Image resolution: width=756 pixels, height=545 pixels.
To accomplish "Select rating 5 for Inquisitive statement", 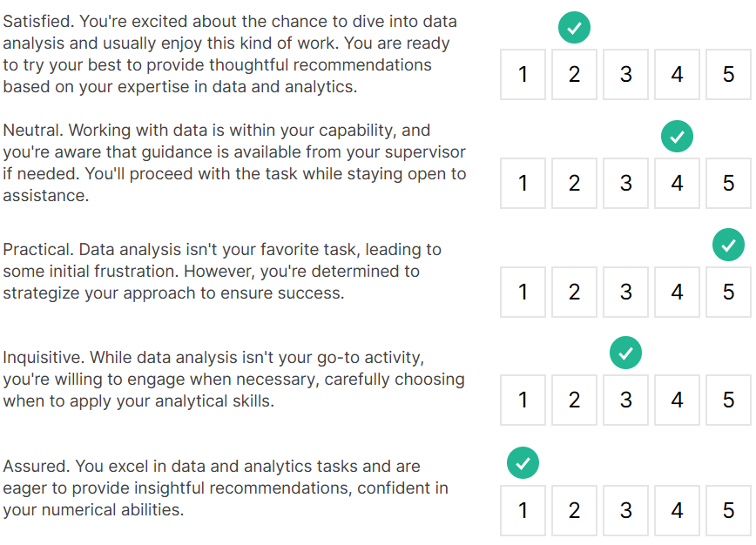I will point(729,400).
